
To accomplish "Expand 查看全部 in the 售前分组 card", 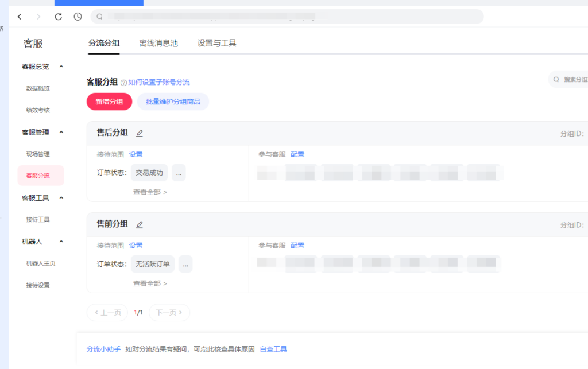I will pos(149,283).
